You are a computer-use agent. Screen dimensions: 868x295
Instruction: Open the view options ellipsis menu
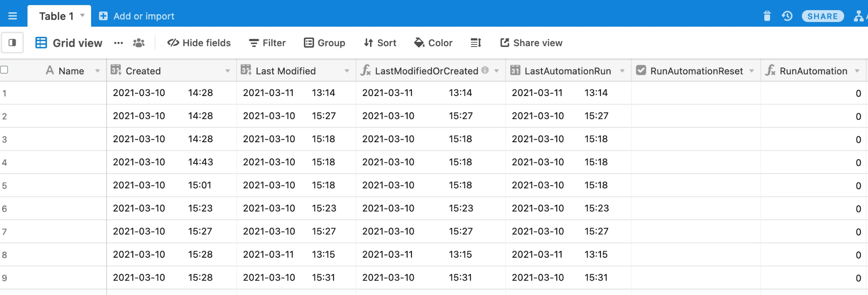point(118,43)
